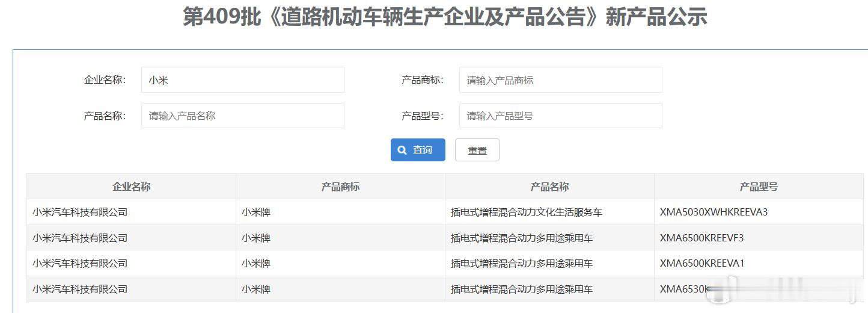Image resolution: width=868 pixels, height=313 pixels.
Task: Click the 产品型号 column header
Action: [x=759, y=187]
